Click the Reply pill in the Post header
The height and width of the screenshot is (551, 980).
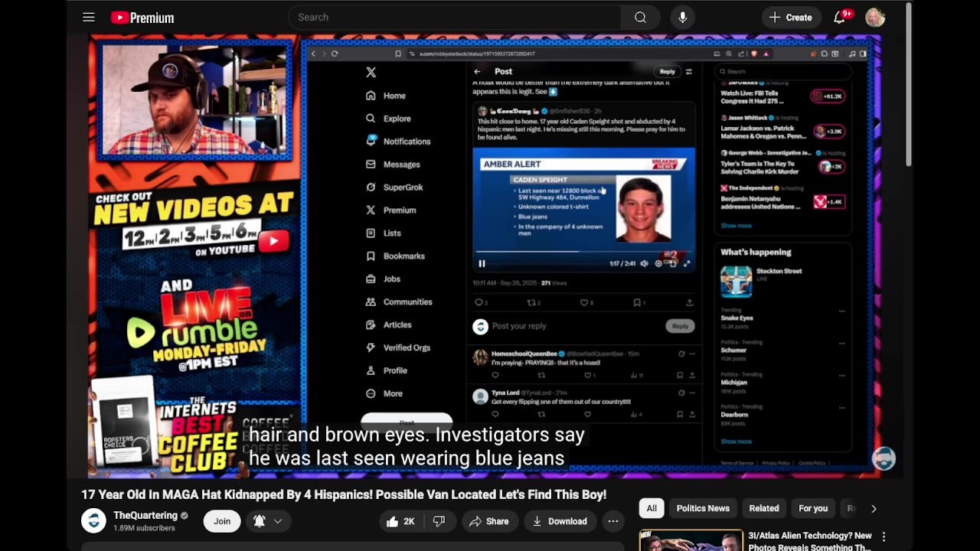pyautogui.click(x=668, y=71)
